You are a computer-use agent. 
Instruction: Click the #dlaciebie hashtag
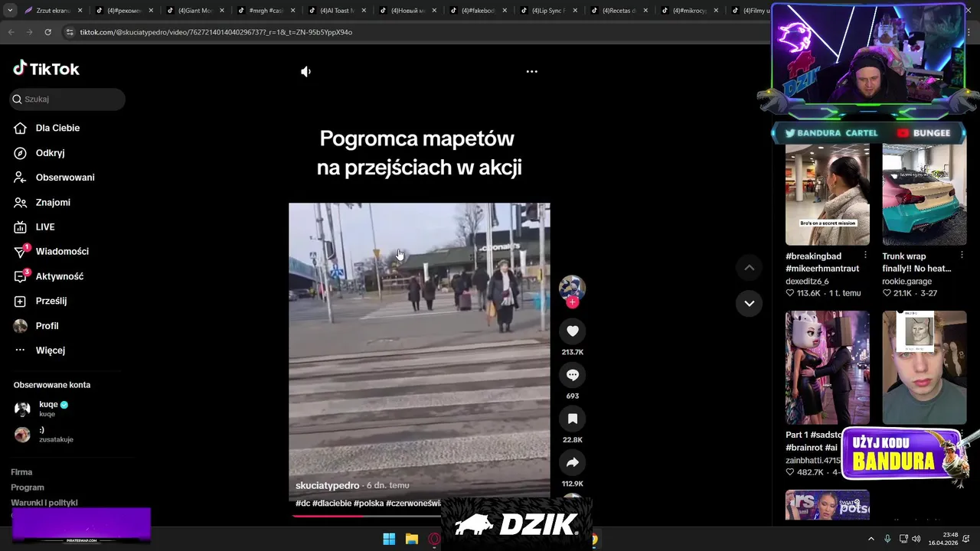click(x=332, y=503)
